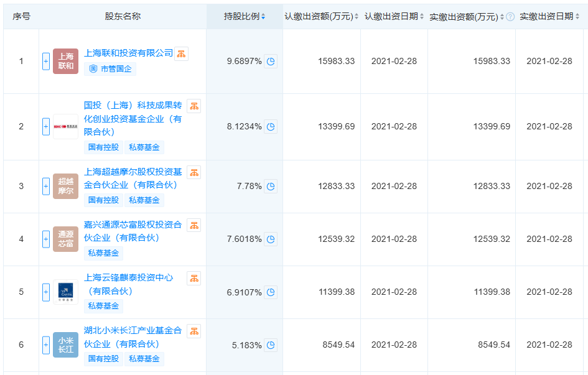Click pie chart icon beside 6.9107%
This screenshot has height=375, width=588.
pos(271,292)
